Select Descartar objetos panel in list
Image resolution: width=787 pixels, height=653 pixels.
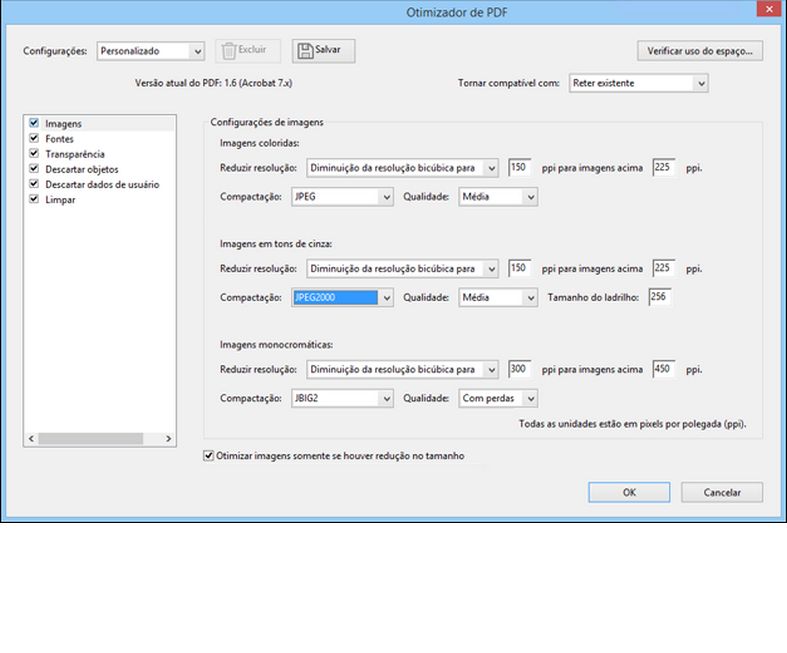pos(82,170)
